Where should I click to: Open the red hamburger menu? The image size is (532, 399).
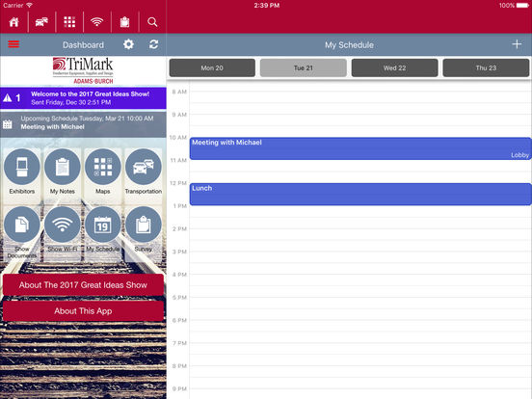tap(13, 44)
